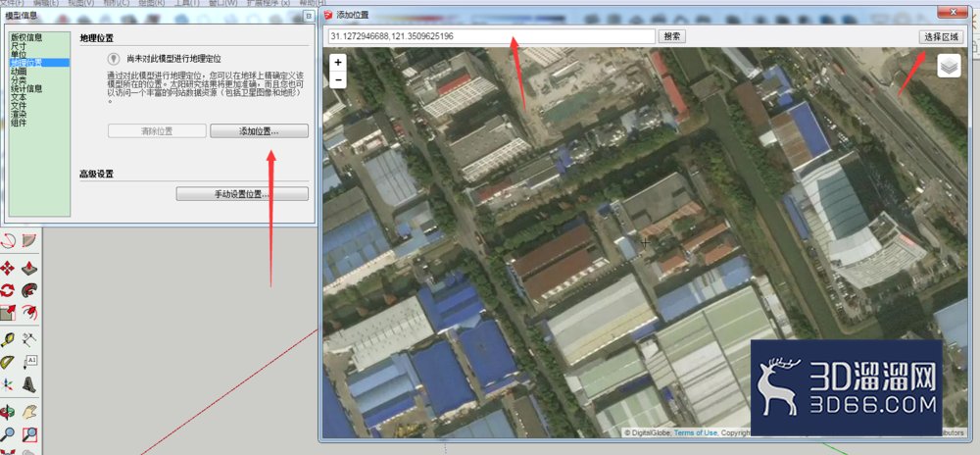Select 文件 in the model info list
980x455 pixels.
(18, 106)
